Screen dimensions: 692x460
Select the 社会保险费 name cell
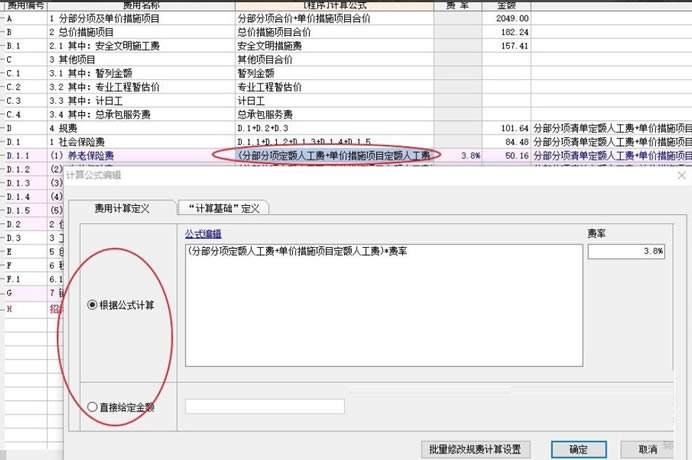pyautogui.click(x=141, y=142)
